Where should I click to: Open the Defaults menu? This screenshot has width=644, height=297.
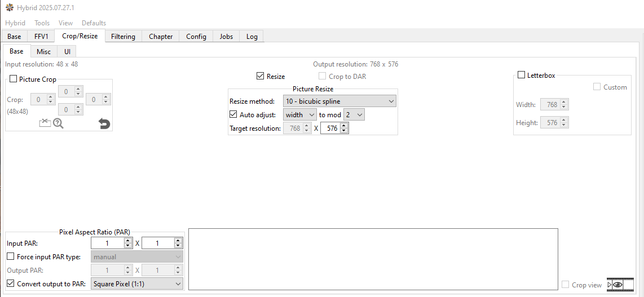point(94,23)
